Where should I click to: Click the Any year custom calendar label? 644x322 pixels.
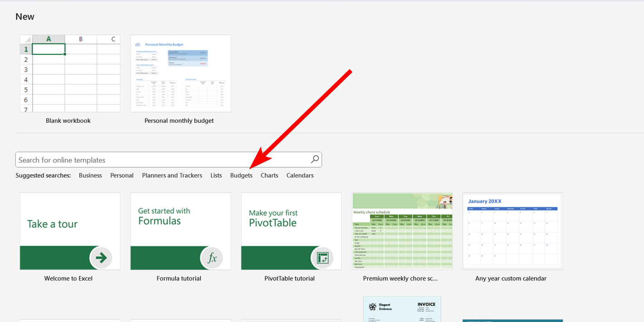pyautogui.click(x=511, y=279)
